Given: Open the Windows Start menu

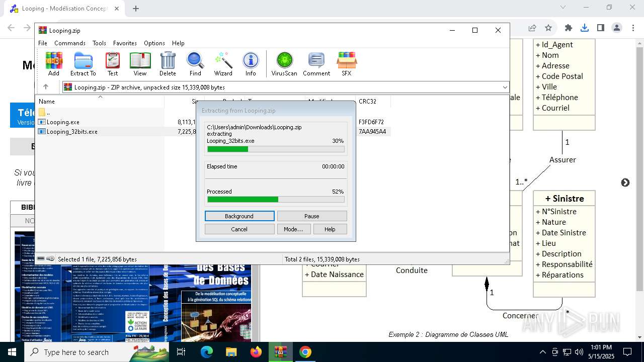Looking at the screenshot, I should click(12, 352).
